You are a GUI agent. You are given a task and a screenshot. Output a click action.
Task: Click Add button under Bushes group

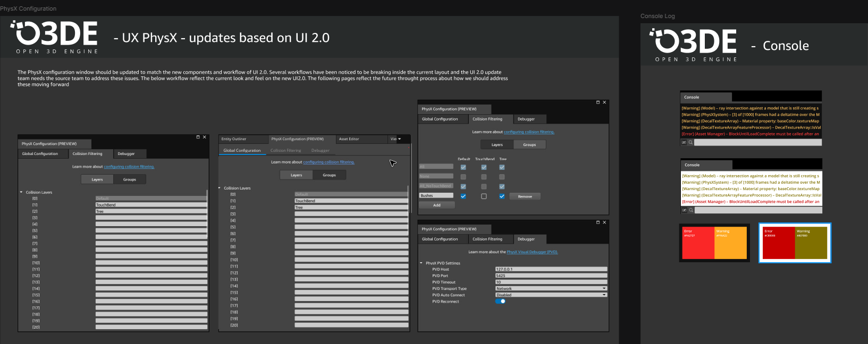point(436,205)
